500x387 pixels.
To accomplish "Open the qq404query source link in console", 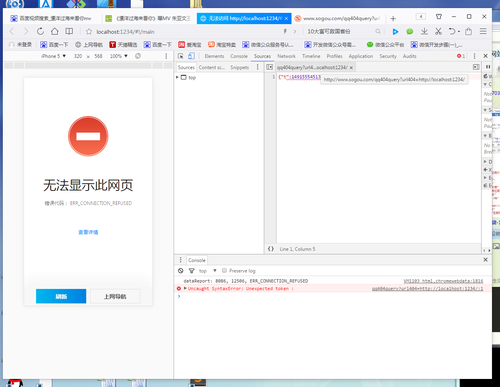I will (427, 289).
